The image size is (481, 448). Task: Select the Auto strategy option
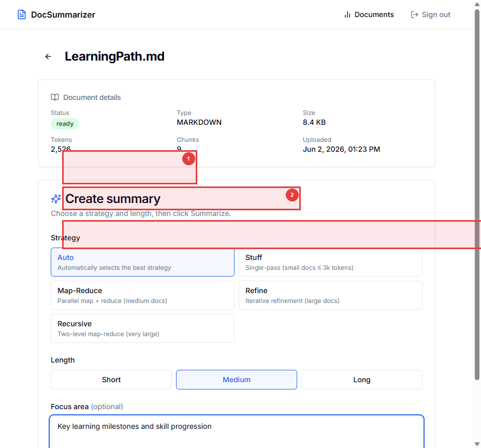tap(143, 262)
